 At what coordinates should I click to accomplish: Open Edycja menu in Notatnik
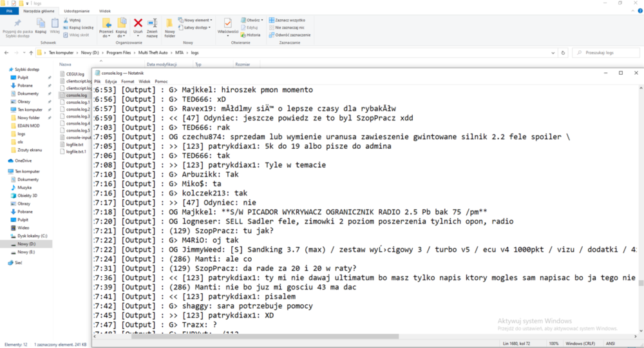point(111,81)
